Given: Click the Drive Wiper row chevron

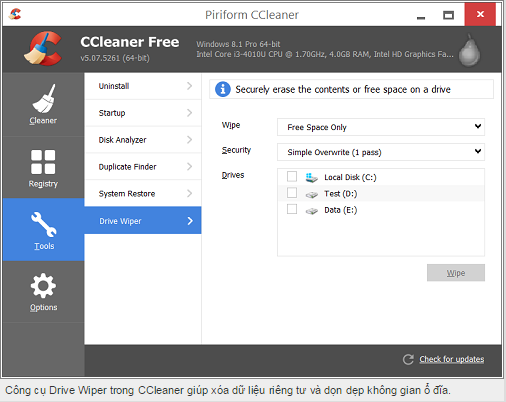Looking at the screenshot, I should click(190, 221).
